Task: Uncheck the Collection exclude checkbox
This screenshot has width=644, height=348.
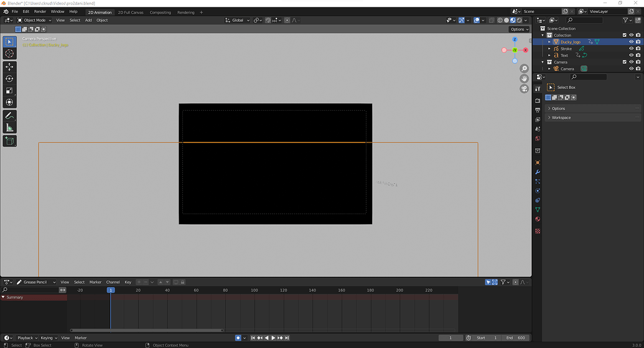Action: pos(625,35)
